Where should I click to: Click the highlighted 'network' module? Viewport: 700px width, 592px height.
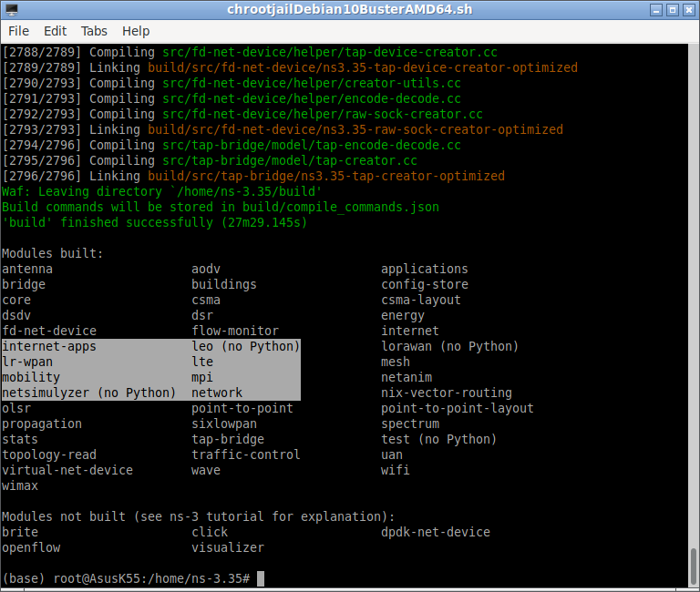coord(217,393)
